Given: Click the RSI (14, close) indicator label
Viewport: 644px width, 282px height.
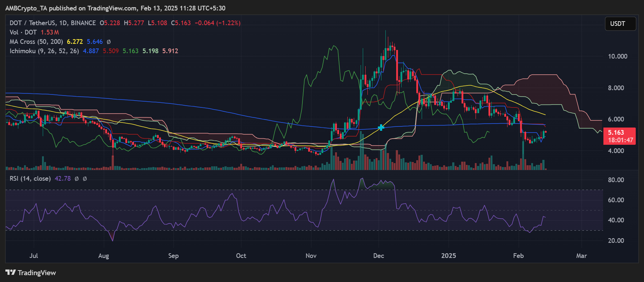Looking at the screenshot, I should (30, 179).
